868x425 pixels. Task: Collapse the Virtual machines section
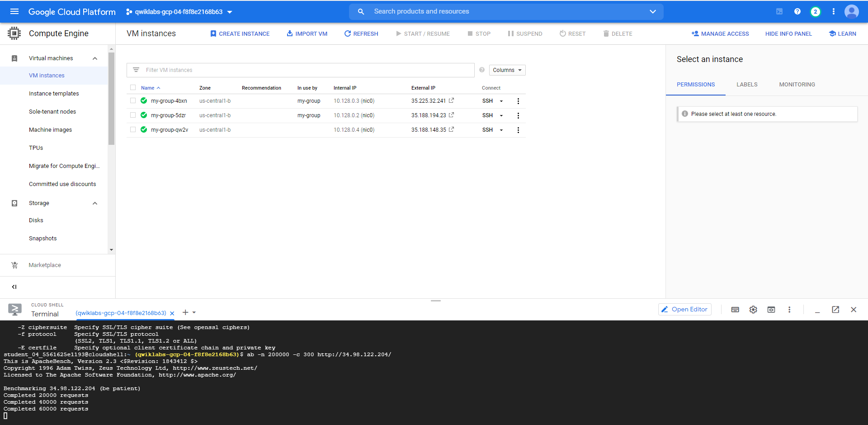[x=95, y=58]
